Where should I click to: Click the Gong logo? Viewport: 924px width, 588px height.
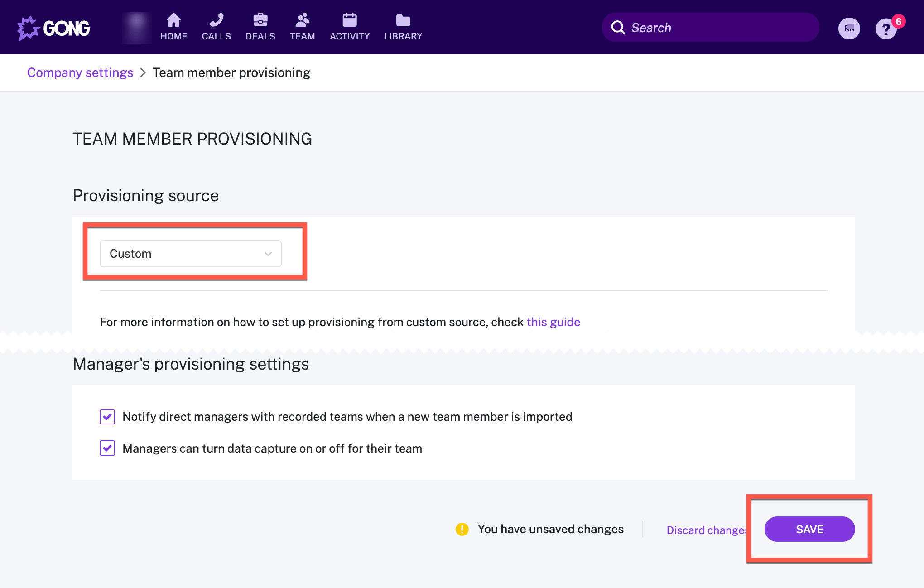(x=53, y=28)
